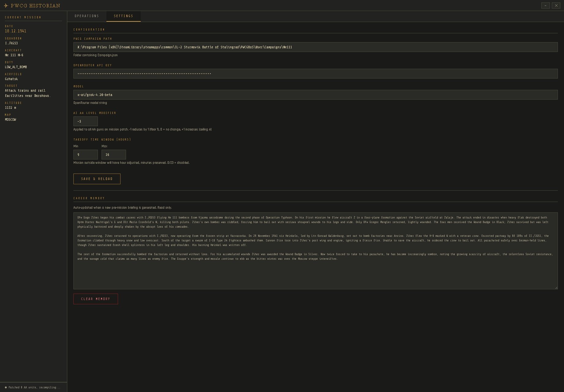The image size is (564, 392).
Task: Click the mission date 18.12.1941 in the sidebar
Action: click(16, 31)
